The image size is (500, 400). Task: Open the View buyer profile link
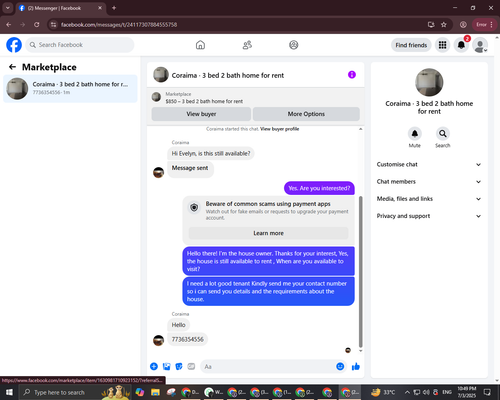(x=279, y=129)
